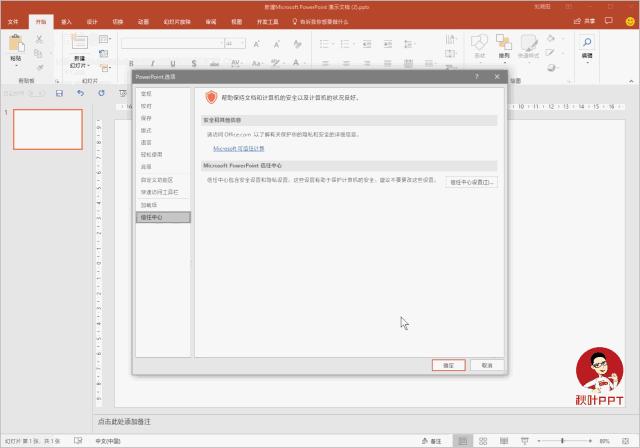
Task: Switch to the 插入 ribbon tab
Action: pyautogui.click(x=66, y=20)
